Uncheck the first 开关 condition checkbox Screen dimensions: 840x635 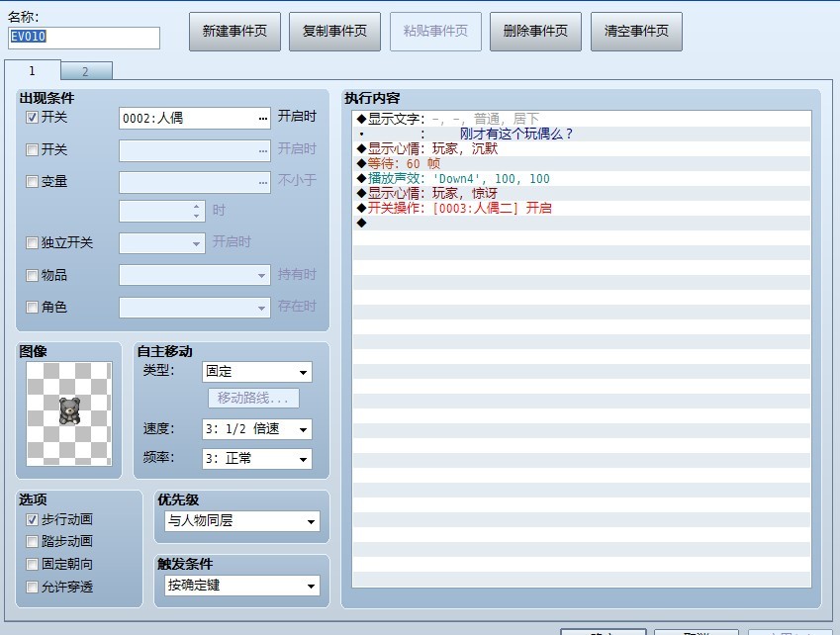click(x=32, y=118)
